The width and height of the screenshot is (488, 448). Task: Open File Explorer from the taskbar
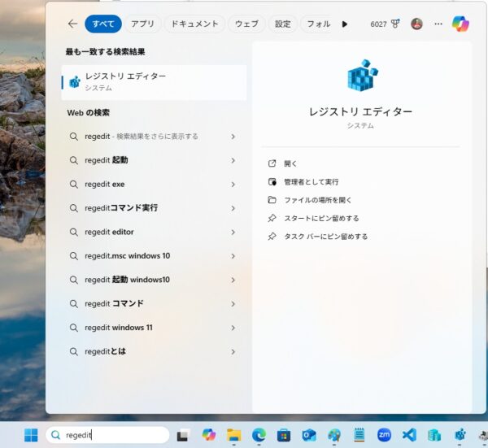(234, 435)
